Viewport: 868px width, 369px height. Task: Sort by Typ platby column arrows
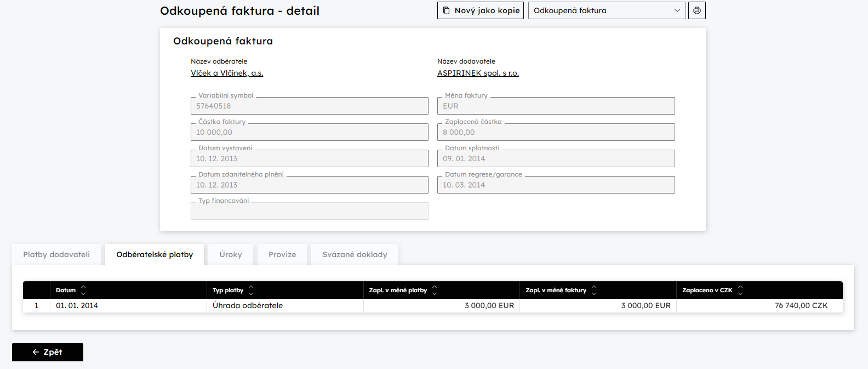pos(251,290)
